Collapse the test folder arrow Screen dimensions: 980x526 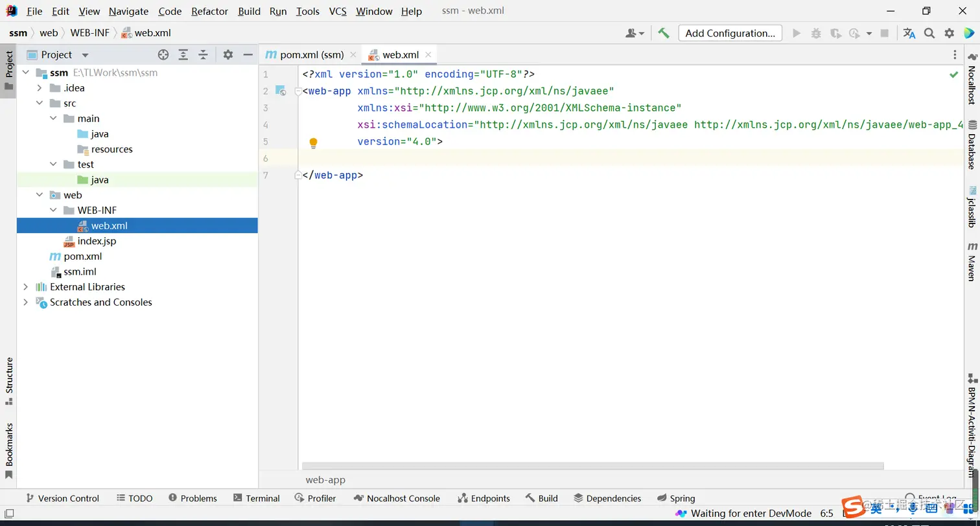[52, 165]
